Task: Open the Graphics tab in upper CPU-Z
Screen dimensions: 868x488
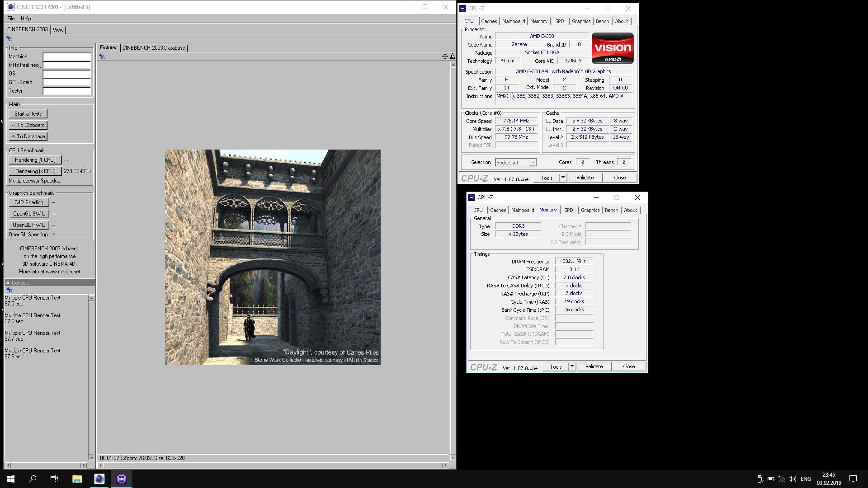Action: click(581, 21)
